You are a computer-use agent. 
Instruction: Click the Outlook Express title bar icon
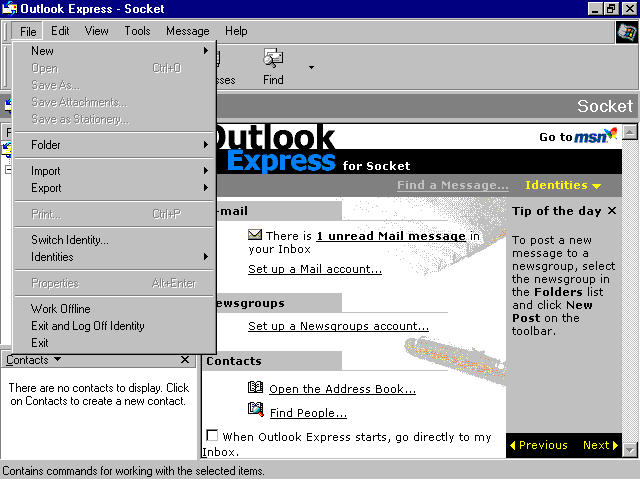(9, 9)
